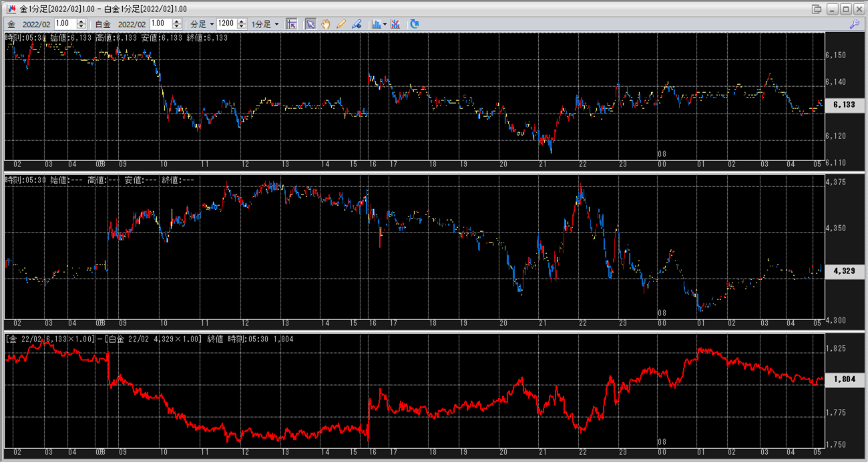Click the detach window icon in title bar
Image resolution: width=868 pixels, height=463 pixels.
(x=817, y=9)
